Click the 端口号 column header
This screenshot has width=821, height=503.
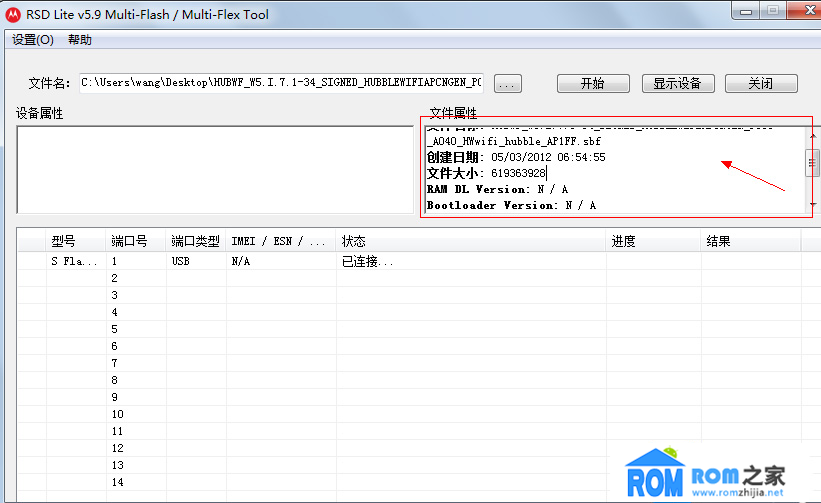[x=136, y=241]
